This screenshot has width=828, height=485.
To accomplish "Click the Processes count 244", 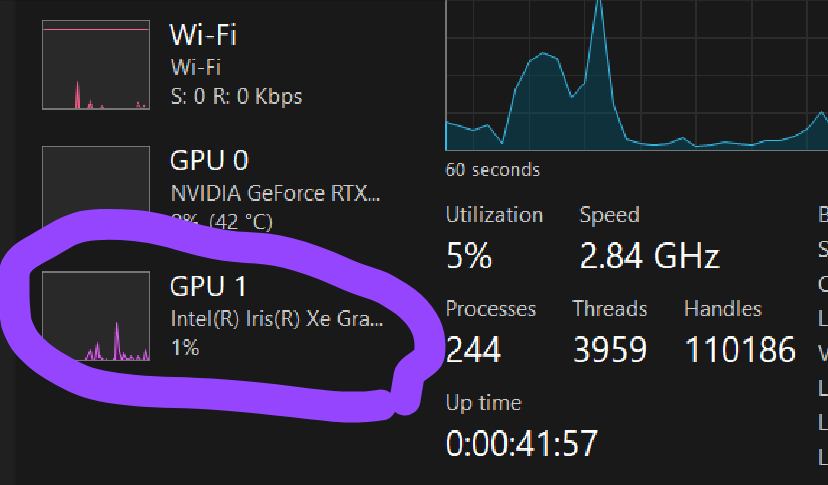I will coord(473,349).
